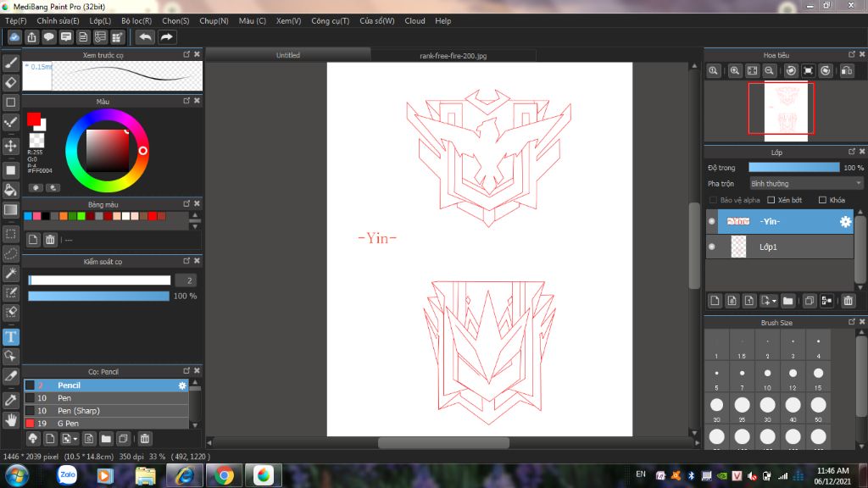Expand the add-layer dropdown arrow in layer panel

(774, 301)
